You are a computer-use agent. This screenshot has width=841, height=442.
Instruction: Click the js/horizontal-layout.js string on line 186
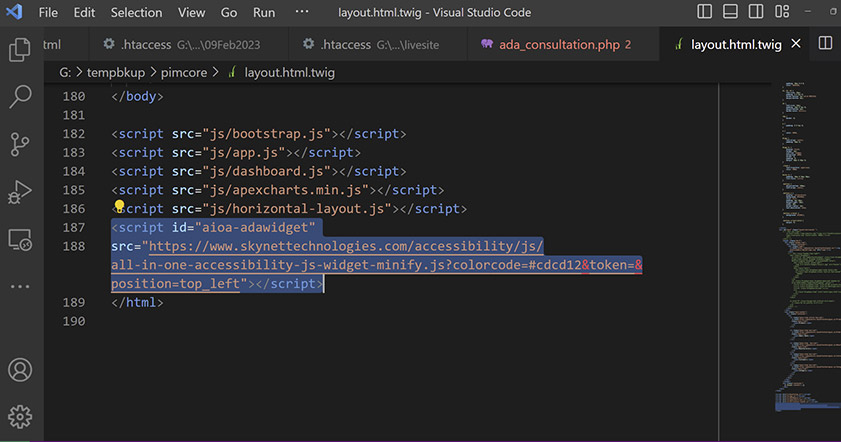pos(297,209)
